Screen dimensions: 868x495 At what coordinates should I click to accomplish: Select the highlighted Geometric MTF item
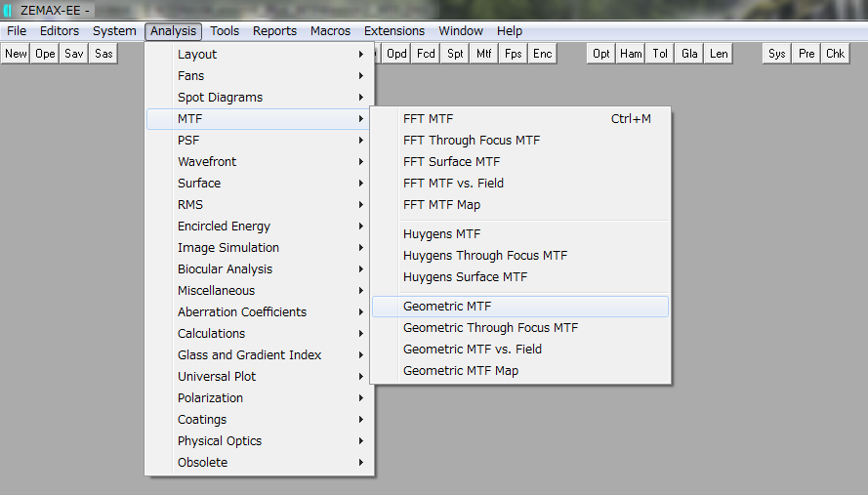pos(520,307)
